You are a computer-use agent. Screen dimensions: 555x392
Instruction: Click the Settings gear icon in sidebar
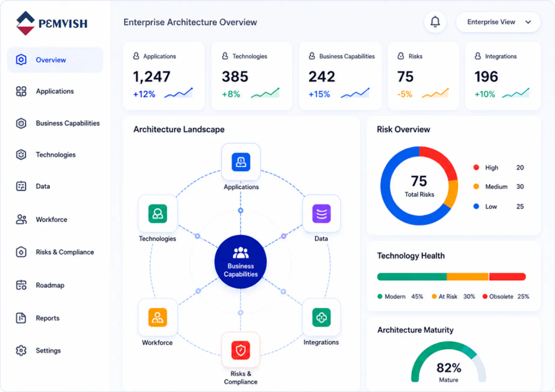pyautogui.click(x=21, y=350)
